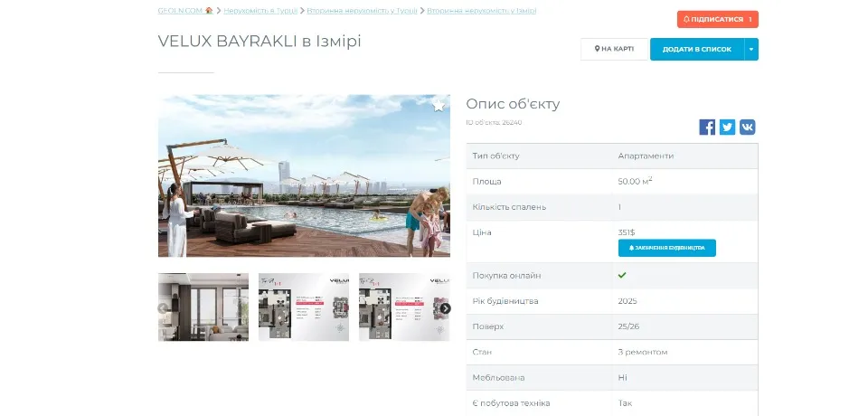The height and width of the screenshot is (416, 868).
Task: Click the Рік будівництва label
Action: [x=505, y=301]
